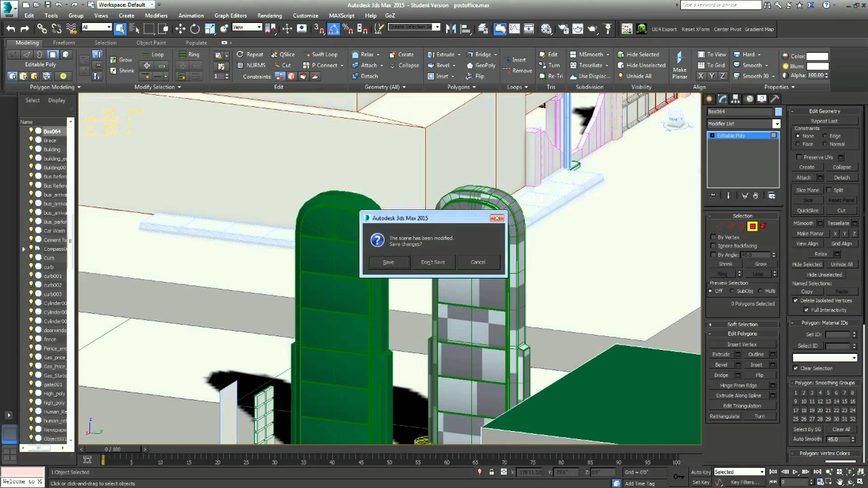The width and height of the screenshot is (868, 488).
Task: Open the Rendering menu
Action: (269, 15)
